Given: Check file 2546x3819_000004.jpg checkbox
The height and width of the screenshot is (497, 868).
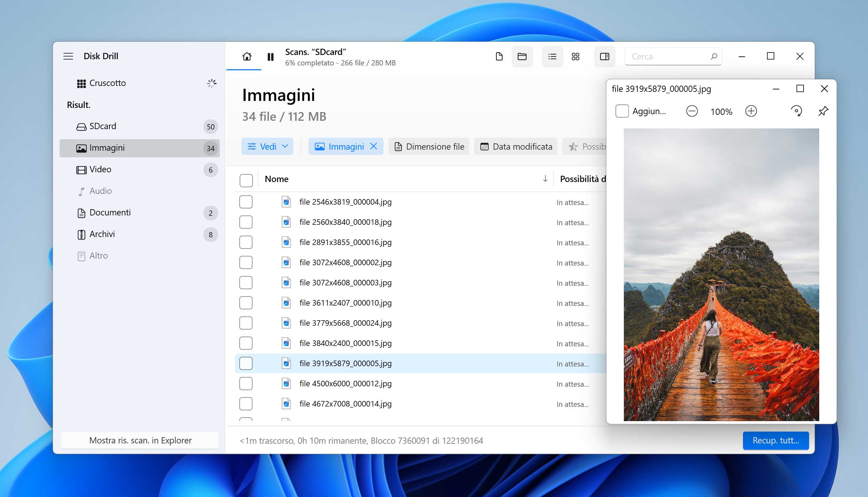Looking at the screenshot, I should [246, 202].
